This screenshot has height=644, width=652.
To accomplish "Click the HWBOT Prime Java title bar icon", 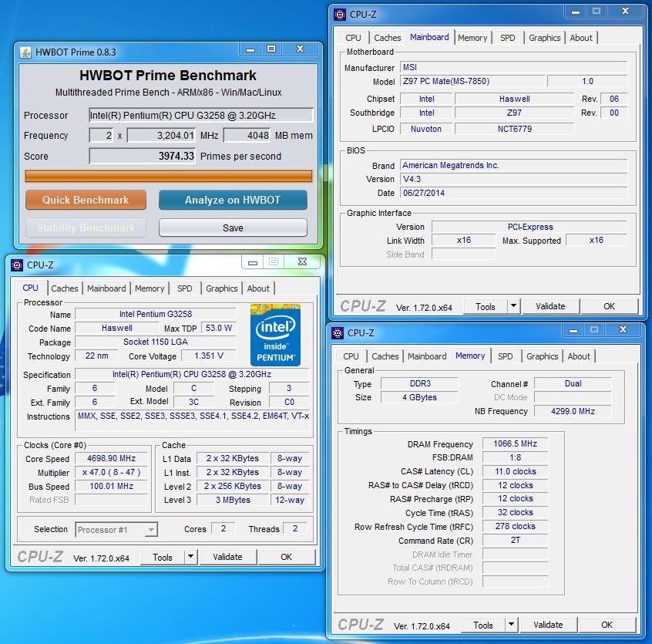I will tap(25, 52).
